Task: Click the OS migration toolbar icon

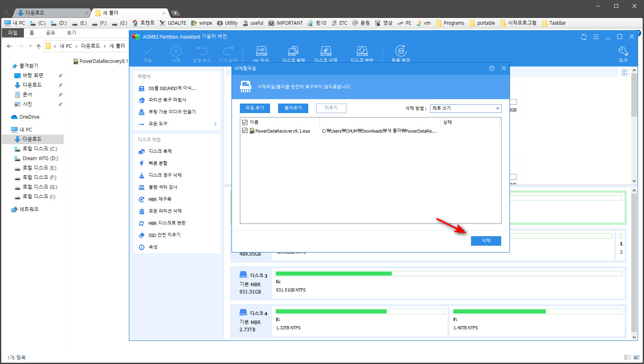Action: (x=261, y=51)
